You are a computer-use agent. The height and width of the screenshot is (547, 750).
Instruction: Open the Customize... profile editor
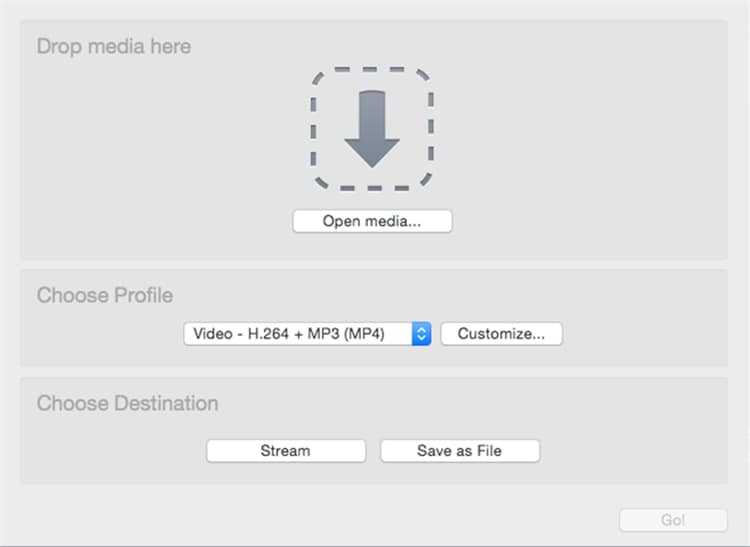(x=501, y=334)
